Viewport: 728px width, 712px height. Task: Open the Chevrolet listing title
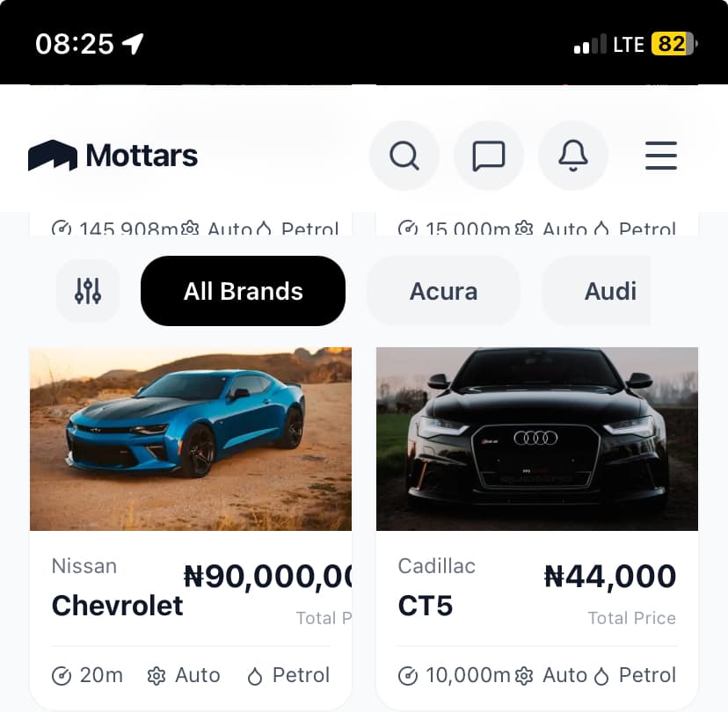tap(118, 605)
